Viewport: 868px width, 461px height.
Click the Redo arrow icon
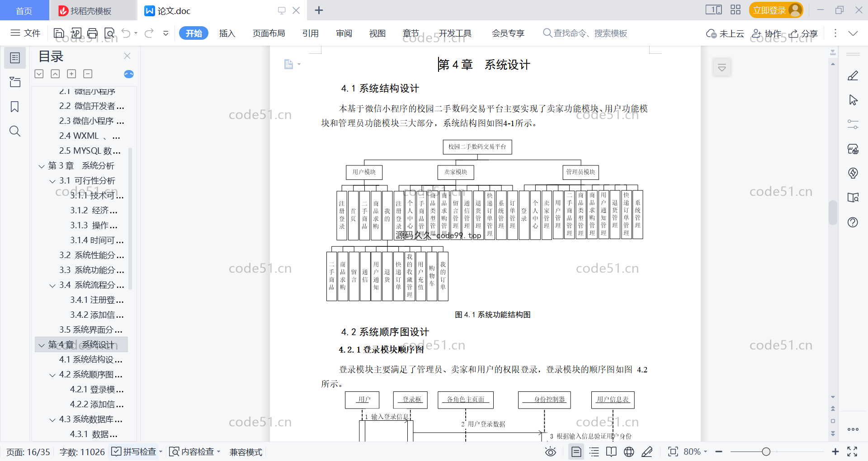click(149, 33)
